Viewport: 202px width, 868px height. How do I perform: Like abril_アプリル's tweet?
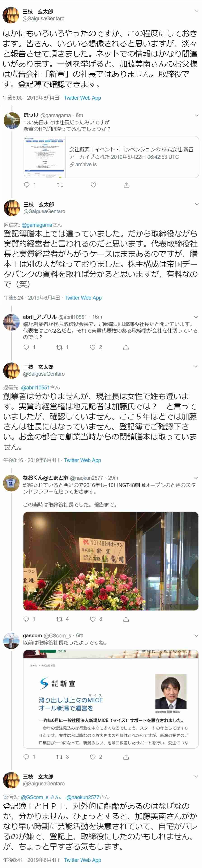click(92, 347)
